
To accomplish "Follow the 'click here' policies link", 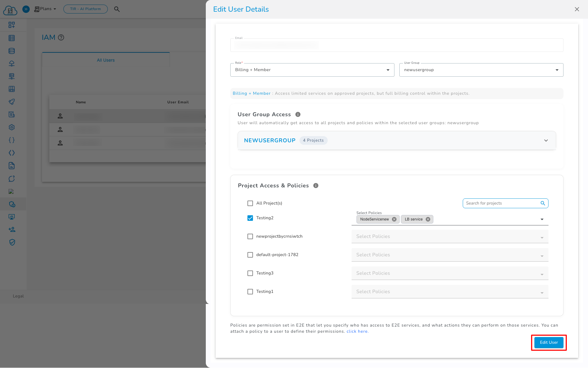I will 357,332.
